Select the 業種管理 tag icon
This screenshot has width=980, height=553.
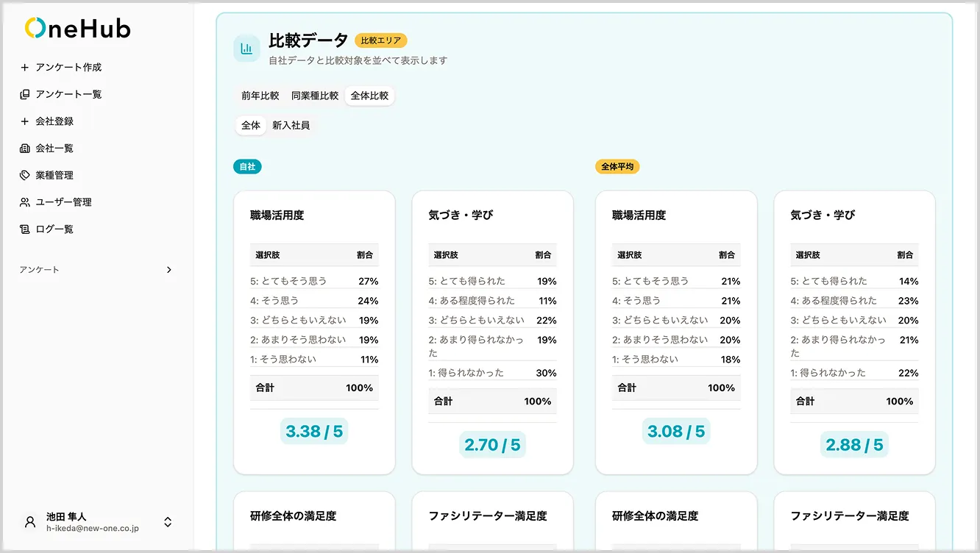[26, 175]
